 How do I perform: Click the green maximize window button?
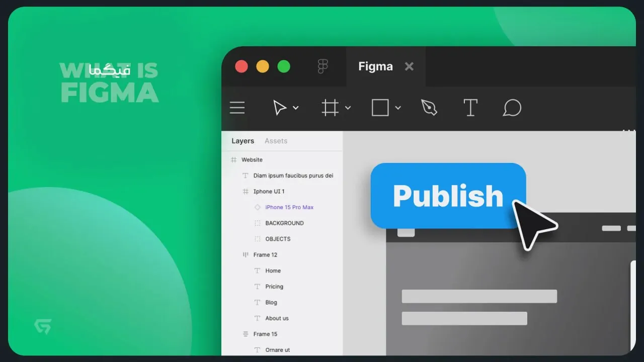(x=284, y=66)
